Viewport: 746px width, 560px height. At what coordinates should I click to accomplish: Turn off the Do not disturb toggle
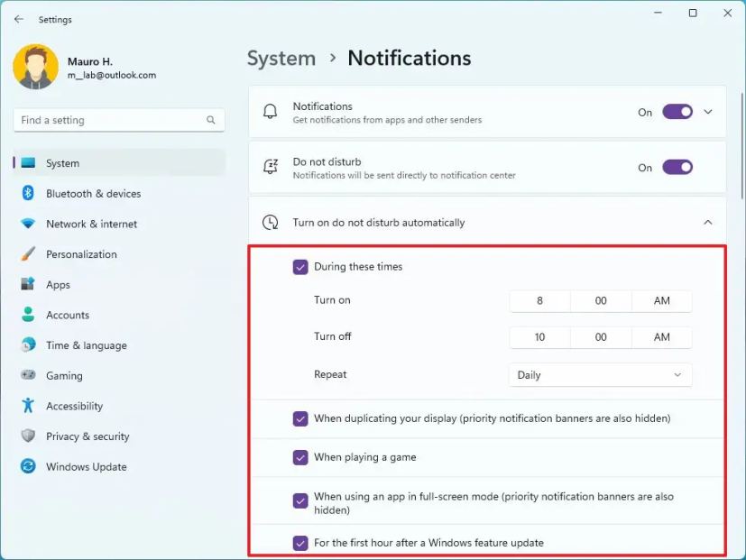coord(677,167)
